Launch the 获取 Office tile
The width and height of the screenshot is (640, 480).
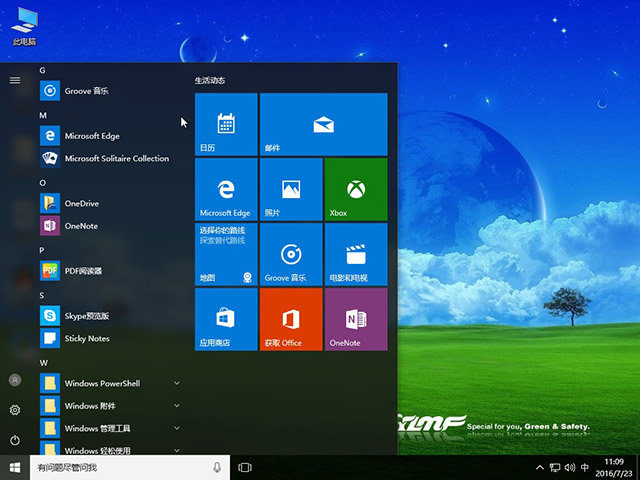[290, 320]
